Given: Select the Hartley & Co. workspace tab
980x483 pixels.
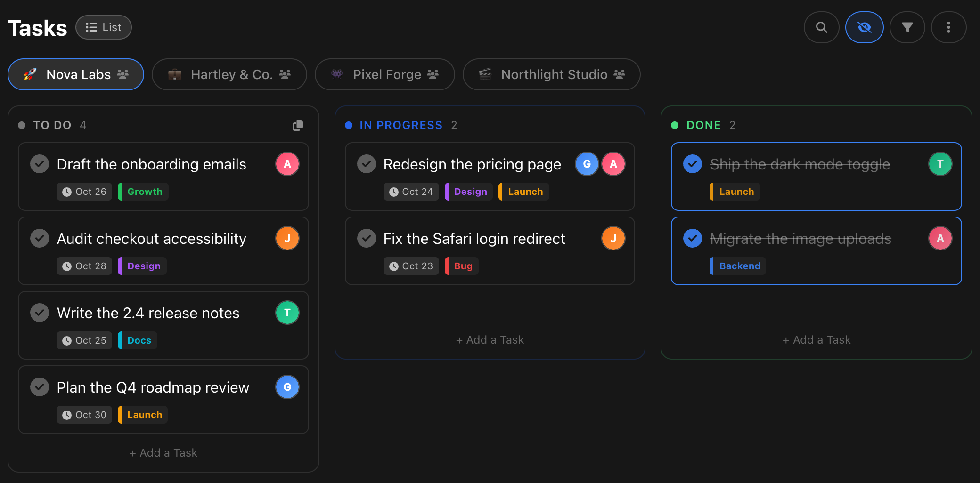Looking at the screenshot, I should [x=229, y=74].
